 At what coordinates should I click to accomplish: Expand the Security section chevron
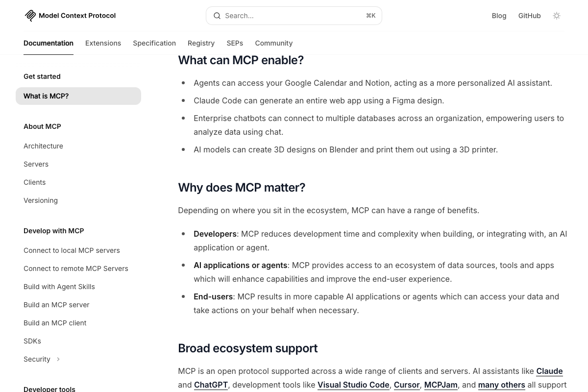58,359
